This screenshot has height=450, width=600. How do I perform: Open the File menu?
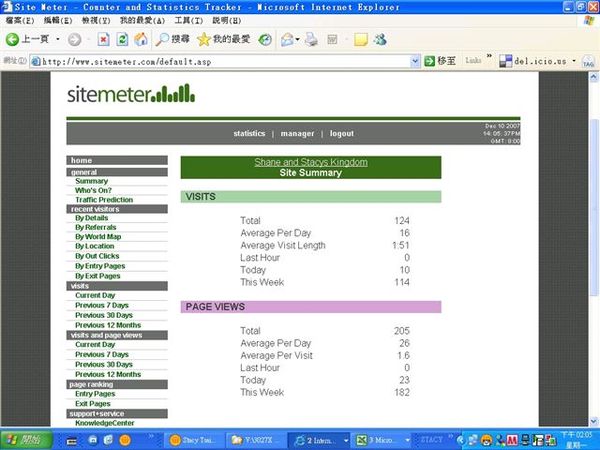click(x=20, y=21)
